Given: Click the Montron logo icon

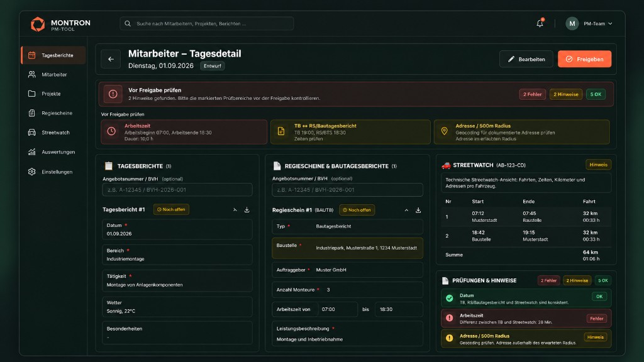Looking at the screenshot, I should (x=38, y=25).
